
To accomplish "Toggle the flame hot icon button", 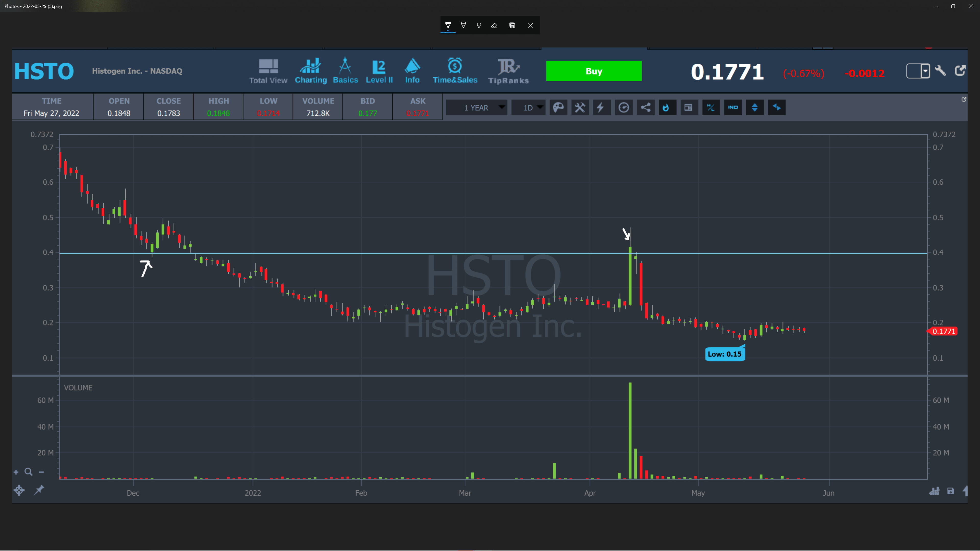I will point(667,108).
